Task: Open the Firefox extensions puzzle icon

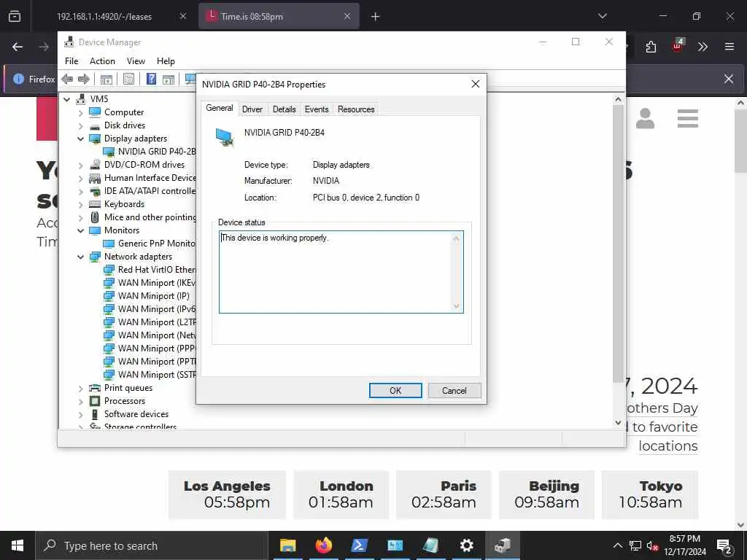Action: [651, 47]
